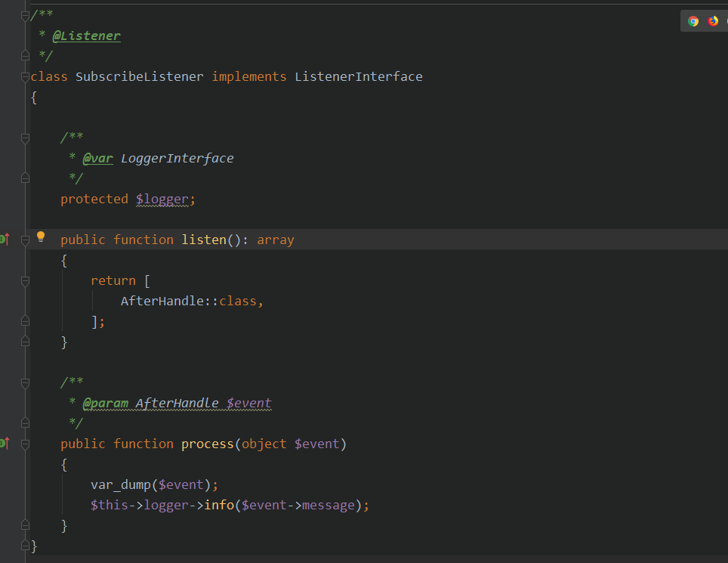Click the var_dump function call
Viewport: 728px width, 563px height.
[121, 485]
